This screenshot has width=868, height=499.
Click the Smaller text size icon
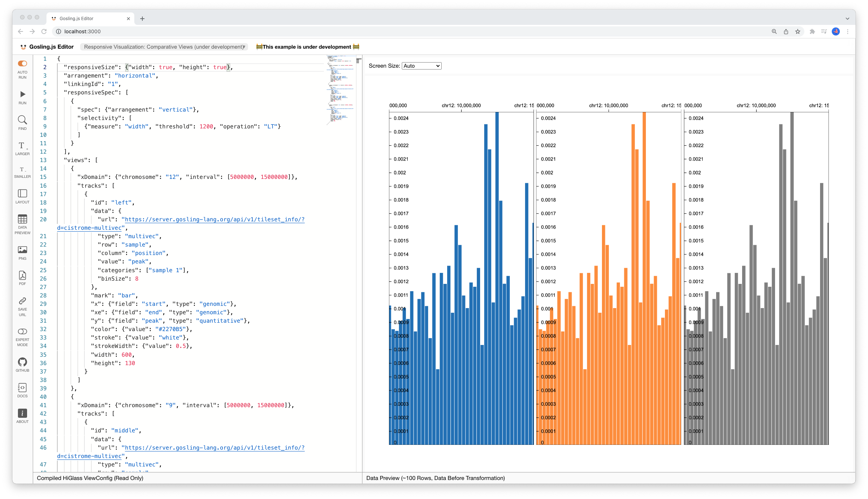[x=22, y=169]
